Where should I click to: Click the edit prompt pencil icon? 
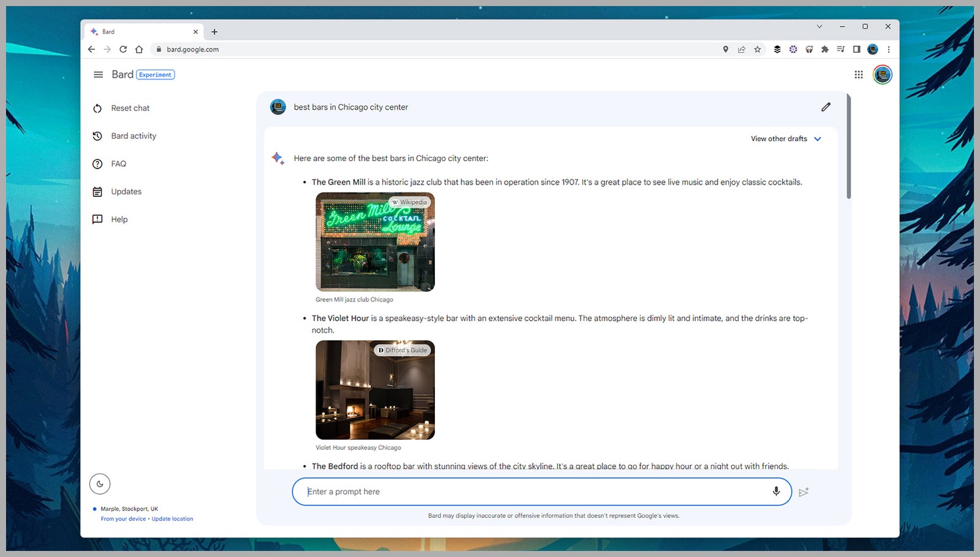826,107
